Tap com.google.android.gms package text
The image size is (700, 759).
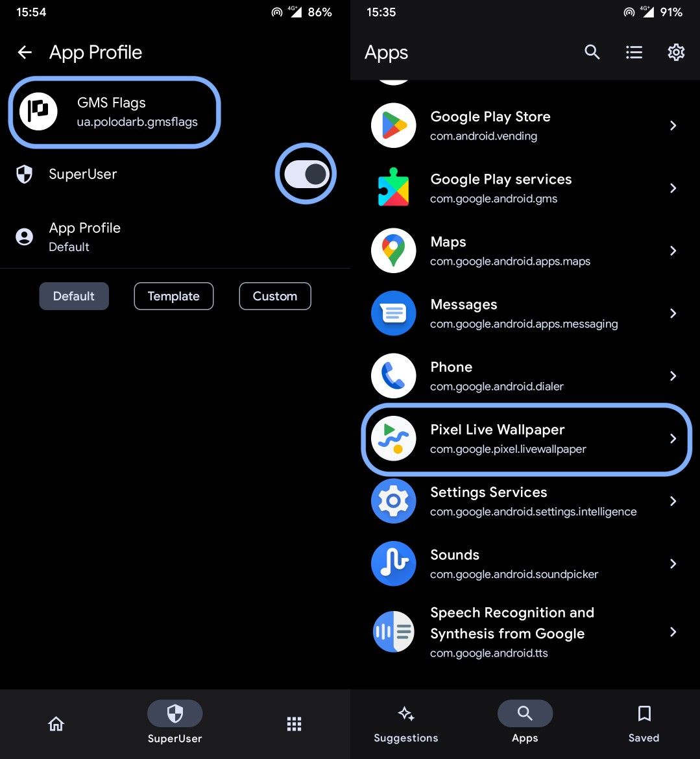(493, 199)
